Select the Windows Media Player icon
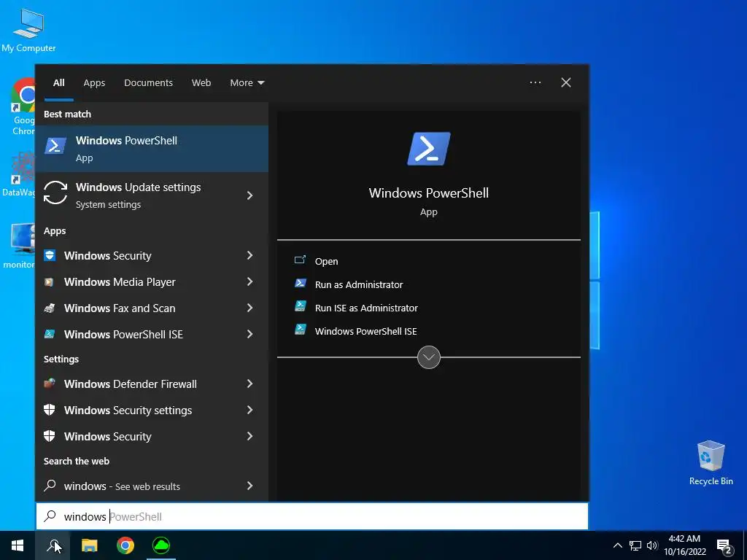The width and height of the screenshot is (747, 560). 49,282
